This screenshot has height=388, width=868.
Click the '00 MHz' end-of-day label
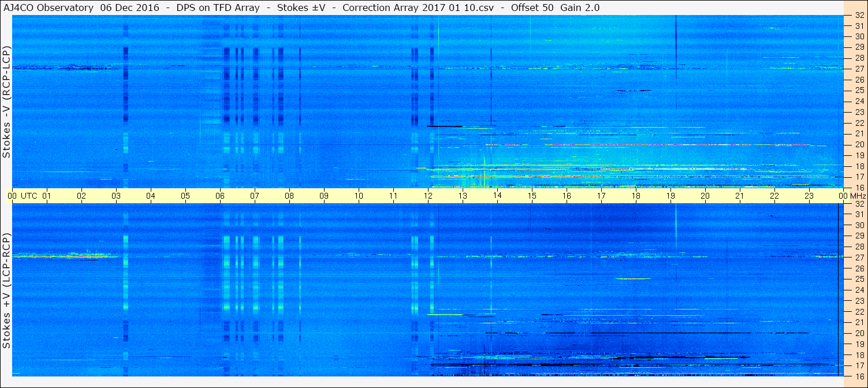(852, 196)
